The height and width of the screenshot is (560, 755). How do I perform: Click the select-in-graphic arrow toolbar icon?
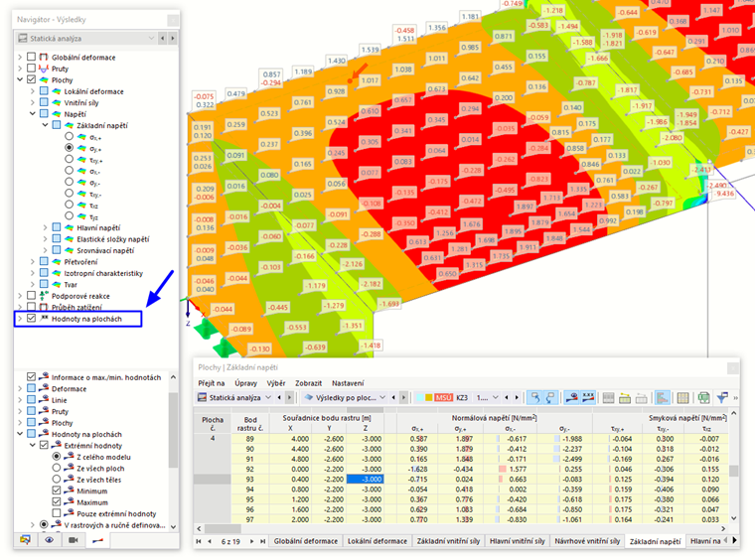pos(534,397)
